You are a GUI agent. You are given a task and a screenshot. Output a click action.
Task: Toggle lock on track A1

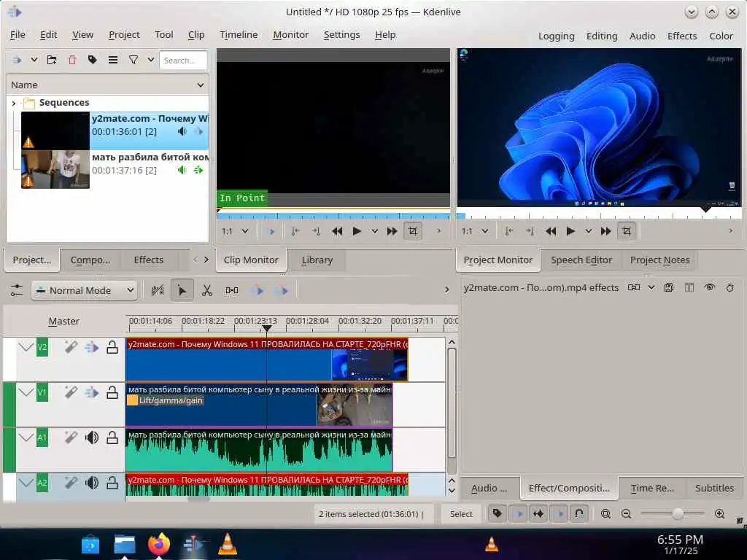tap(112, 437)
